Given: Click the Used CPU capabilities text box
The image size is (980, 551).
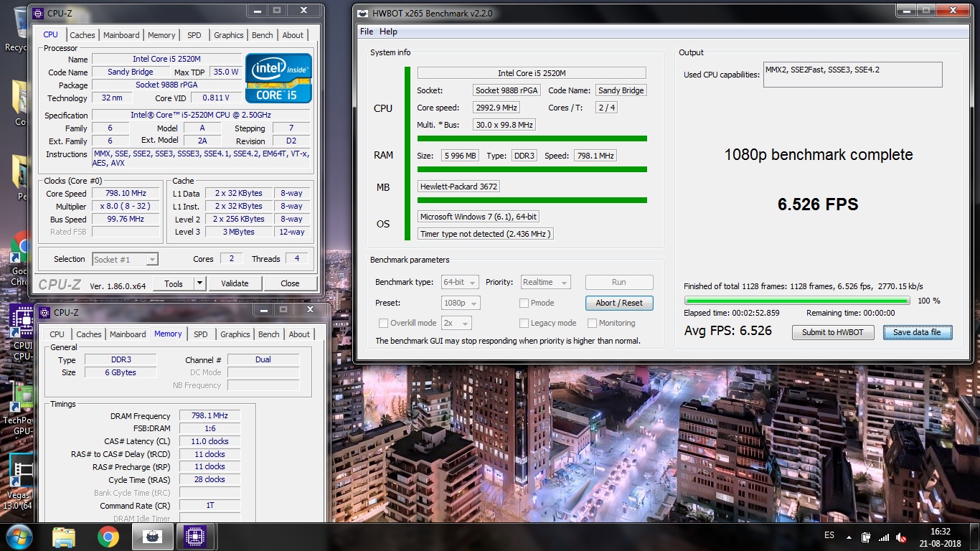Looking at the screenshot, I should click(x=852, y=75).
